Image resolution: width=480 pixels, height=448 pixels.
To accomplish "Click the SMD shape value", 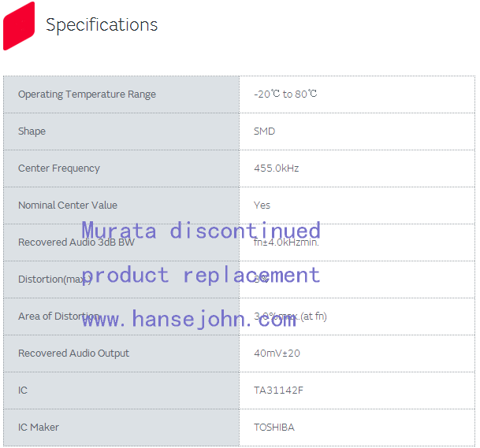I will pyautogui.click(x=264, y=131).
